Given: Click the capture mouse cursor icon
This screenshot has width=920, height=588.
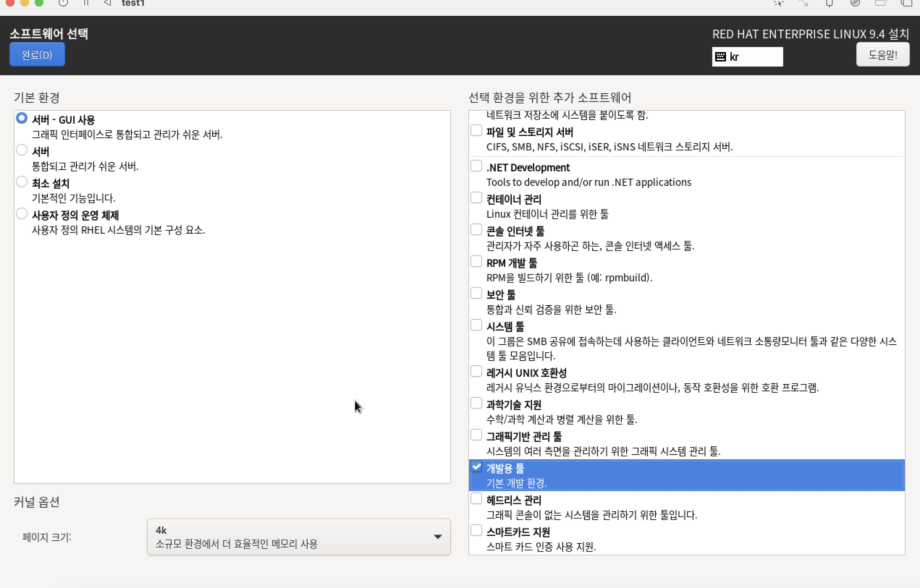Looking at the screenshot, I should click(x=778, y=4).
